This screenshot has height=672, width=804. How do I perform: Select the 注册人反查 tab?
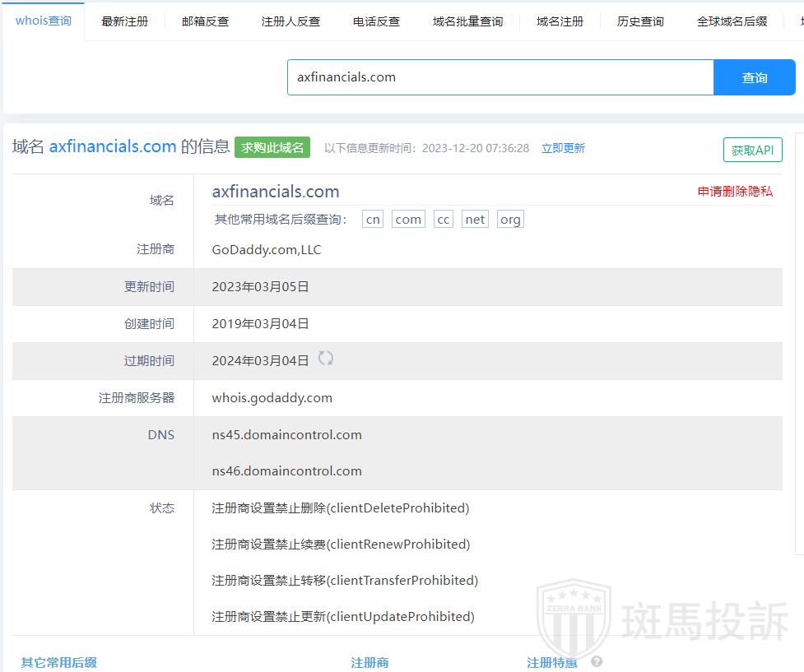click(x=290, y=21)
